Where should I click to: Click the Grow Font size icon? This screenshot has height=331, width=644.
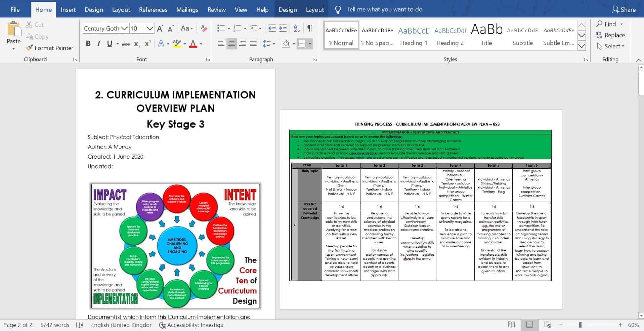pyautogui.click(x=160, y=29)
